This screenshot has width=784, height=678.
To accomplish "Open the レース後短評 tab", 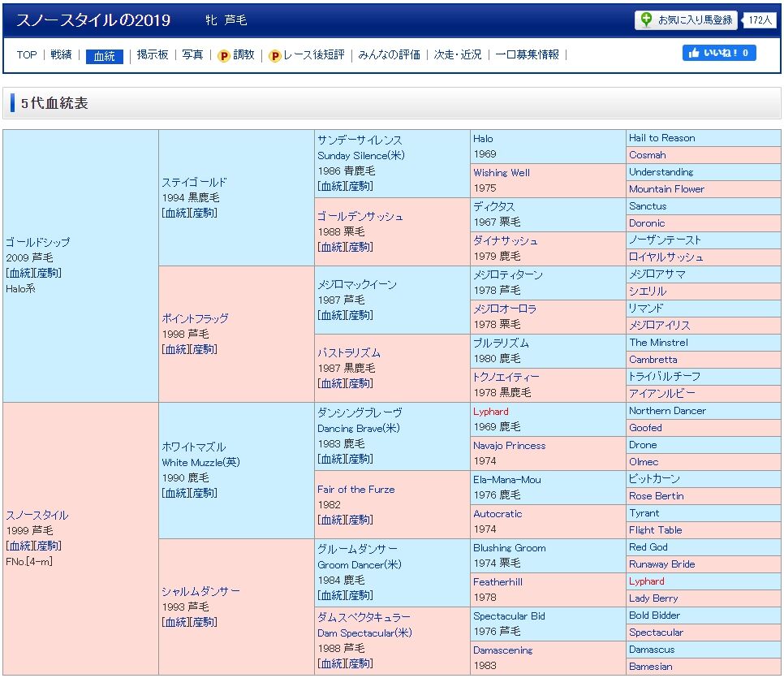I will [313, 54].
